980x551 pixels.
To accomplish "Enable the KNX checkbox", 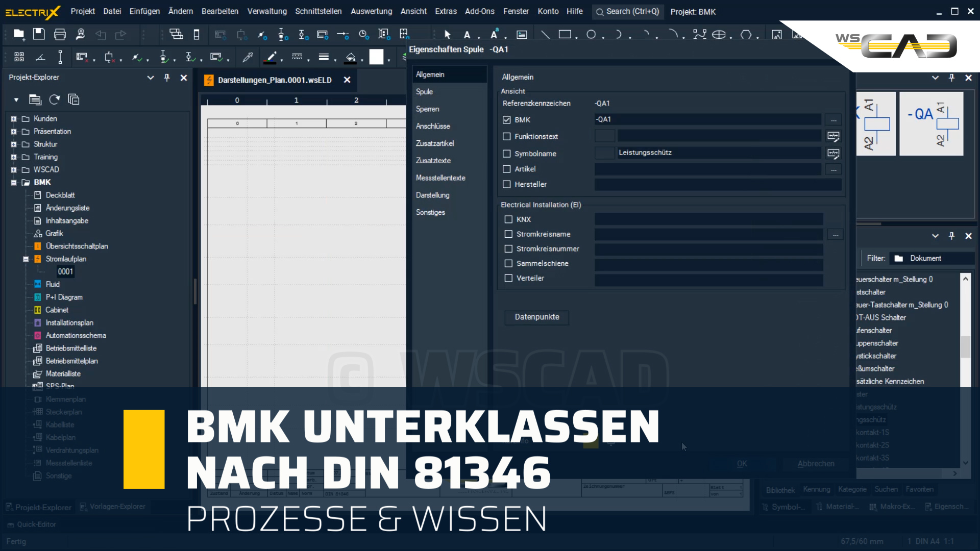I will [508, 219].
